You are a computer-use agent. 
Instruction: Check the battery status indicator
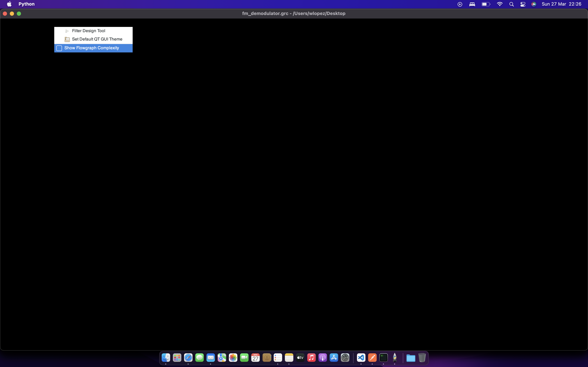[x=485, y=4]
